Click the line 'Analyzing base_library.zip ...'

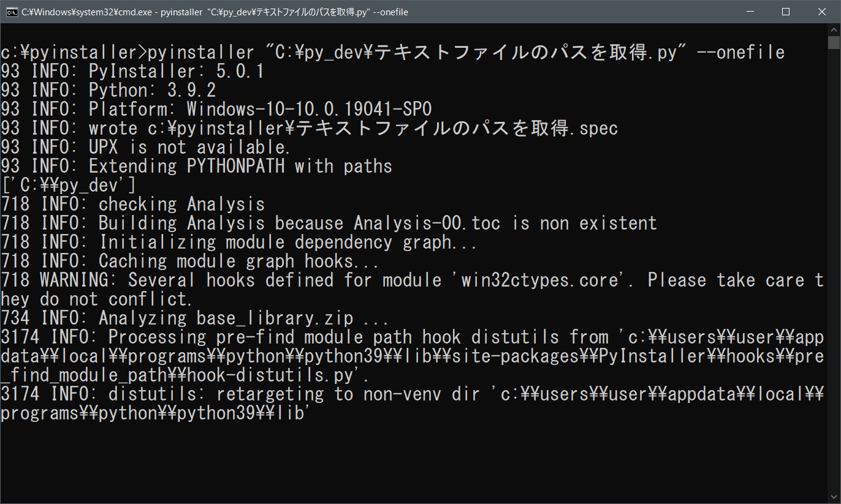195,318
